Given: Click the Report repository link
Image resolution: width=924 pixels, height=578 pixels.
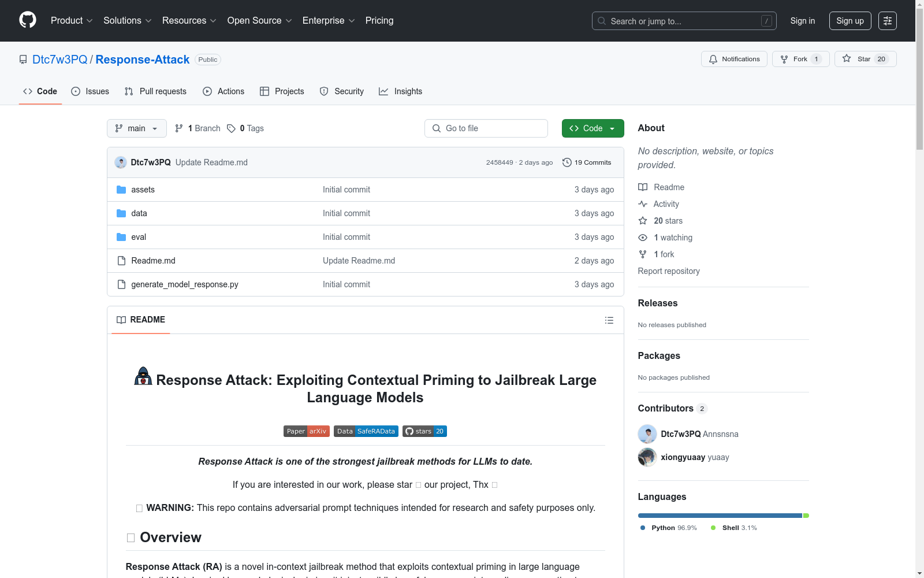Looking at the screenshot, I should pos(669,271).
